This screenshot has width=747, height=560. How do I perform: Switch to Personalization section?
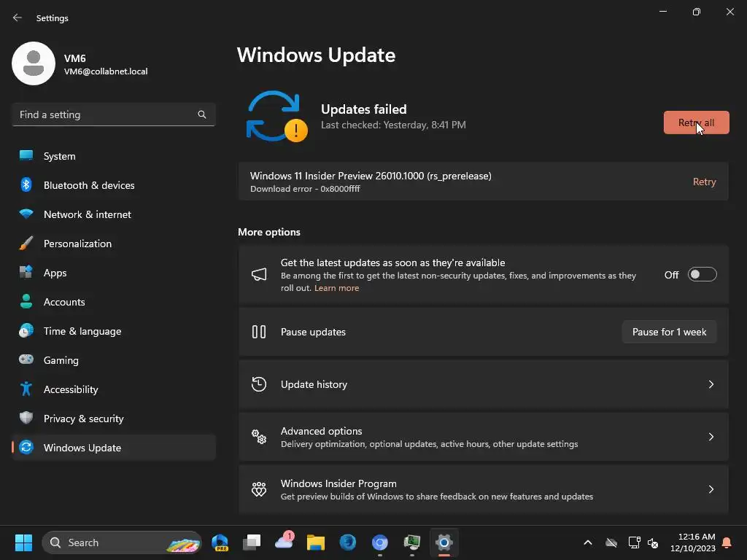[x=113, y=244]
